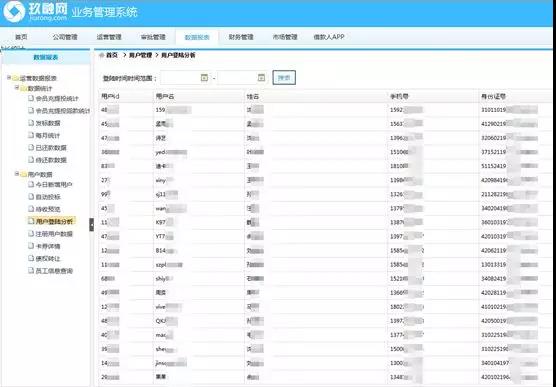
Task: Open the 首页 top navigation tab
Action: [x=21, y=37]
